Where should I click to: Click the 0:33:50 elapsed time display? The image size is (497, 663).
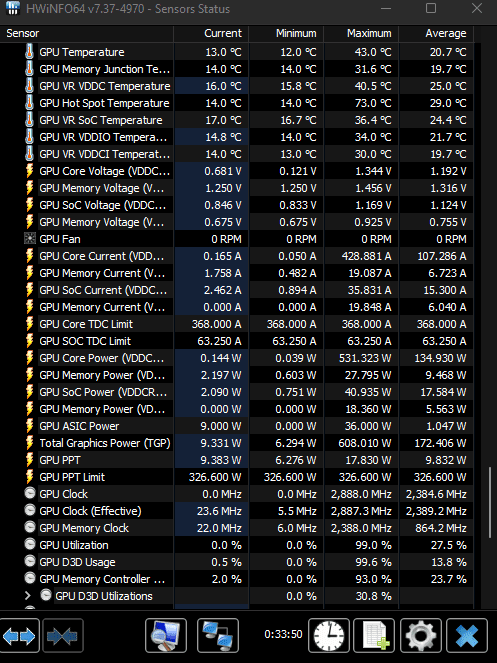tap(283, 634)
